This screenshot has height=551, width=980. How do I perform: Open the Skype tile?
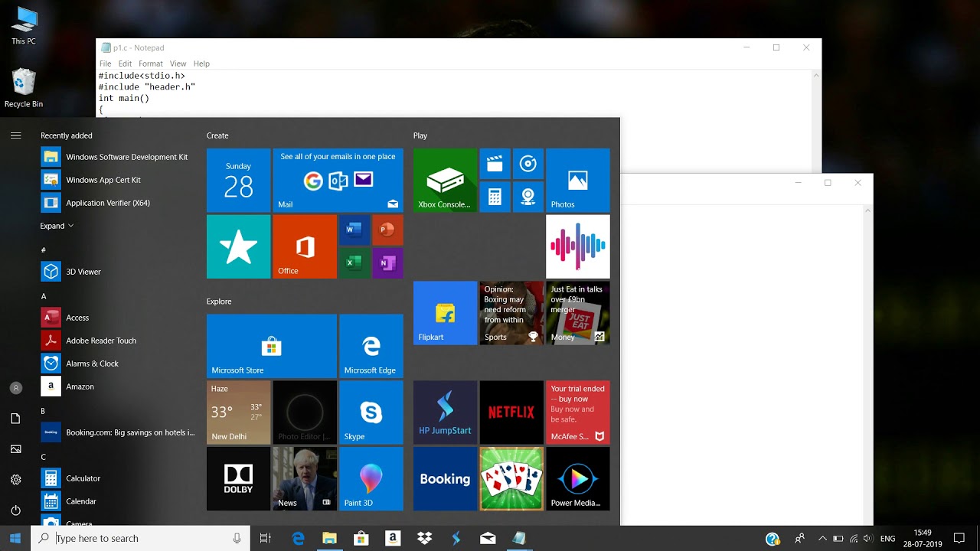371,412
